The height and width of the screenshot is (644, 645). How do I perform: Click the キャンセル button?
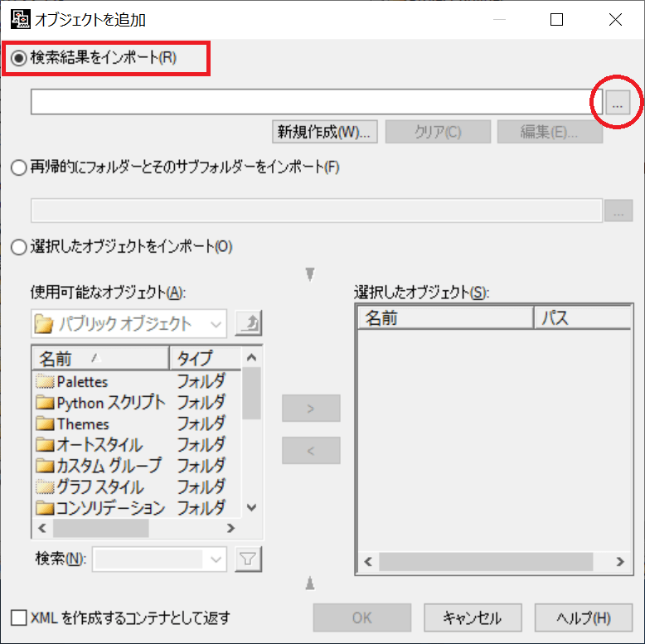point(473,617)
